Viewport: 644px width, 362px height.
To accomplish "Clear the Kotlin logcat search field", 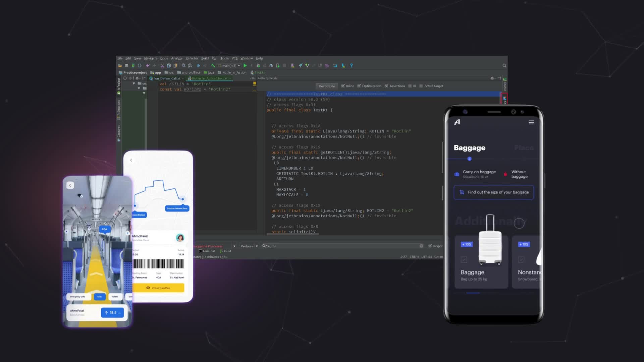I will click(x=421, y=246).
